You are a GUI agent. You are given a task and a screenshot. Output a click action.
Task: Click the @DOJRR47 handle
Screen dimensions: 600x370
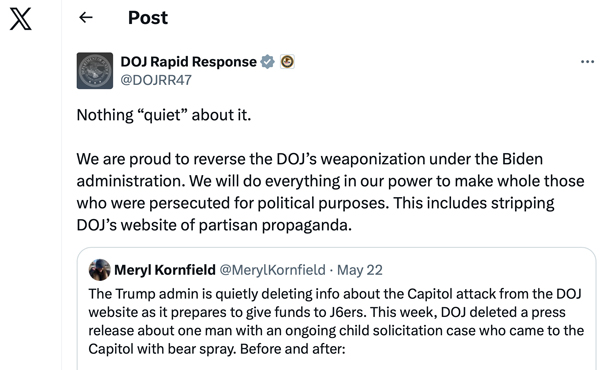pyautogui.click(x=156, y=80)
